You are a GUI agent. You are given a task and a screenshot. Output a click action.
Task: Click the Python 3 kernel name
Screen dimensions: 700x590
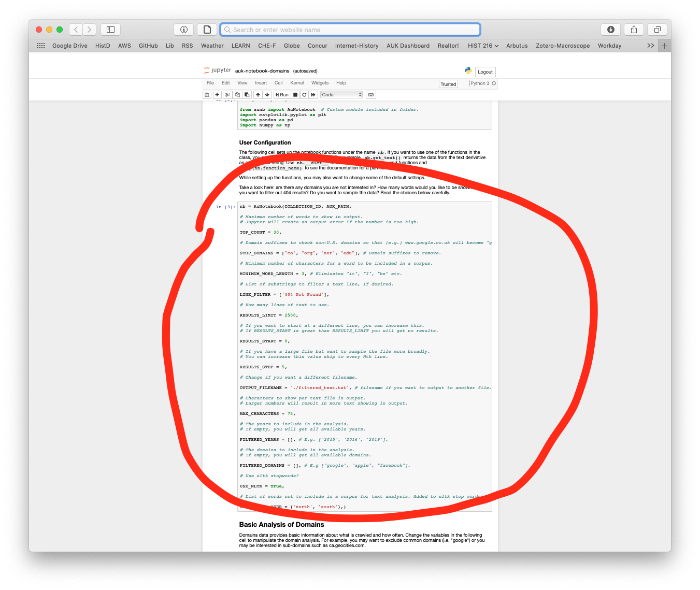480,83
